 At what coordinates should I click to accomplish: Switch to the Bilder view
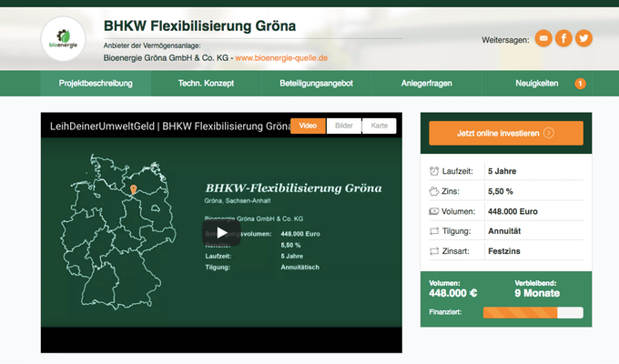click(343, 126)
